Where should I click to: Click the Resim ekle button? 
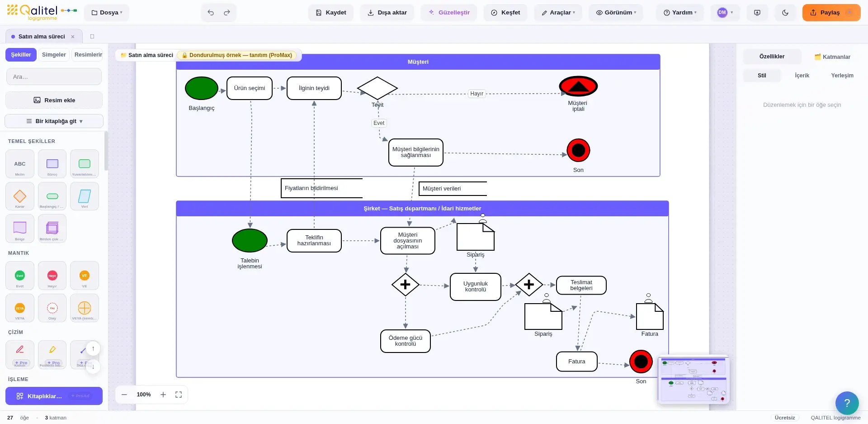click(x=54, y=100)
